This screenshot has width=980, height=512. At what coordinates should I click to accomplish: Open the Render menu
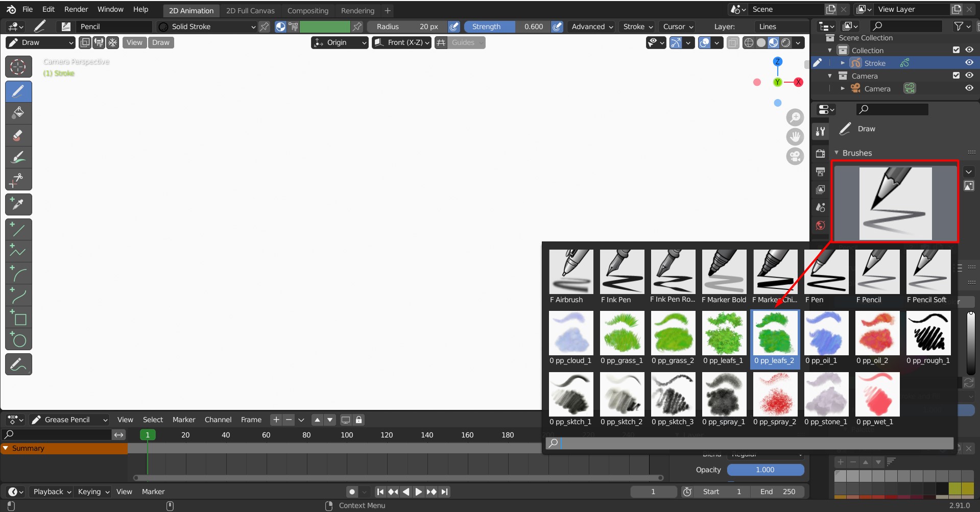[76, 9]
